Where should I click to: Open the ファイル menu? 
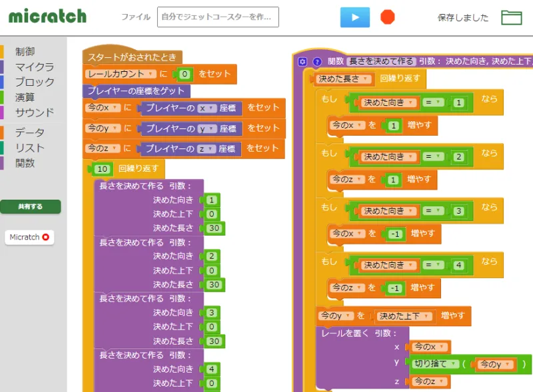click(x=136, y=17)
